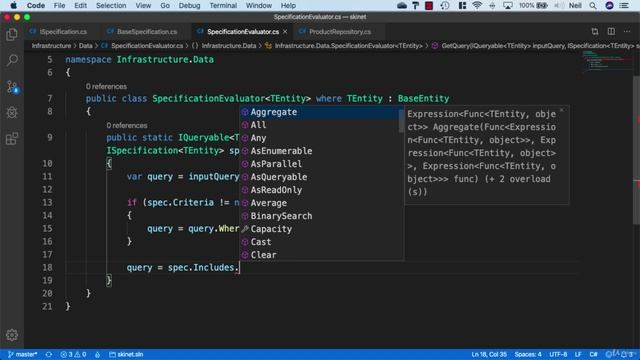This screenshot has height=360, width=640.
Task: Open the Extensions view
Action: pos(12,139)
